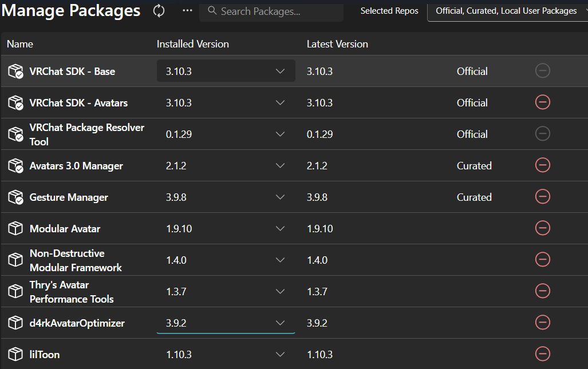Click latest version 2.1.2 for Avatars 3.0 Manager
Screen dimensions: 588x369
pyautogui.click(x=317, y=166)
